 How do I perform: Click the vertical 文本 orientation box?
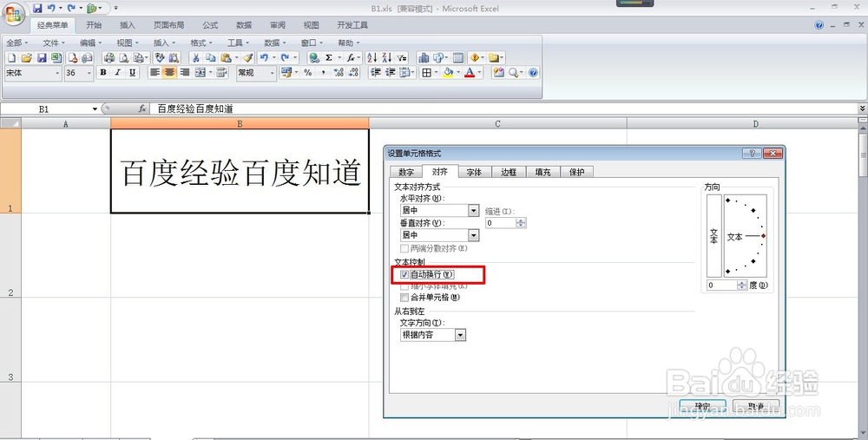pyautogui.click(x=714, y=236)
